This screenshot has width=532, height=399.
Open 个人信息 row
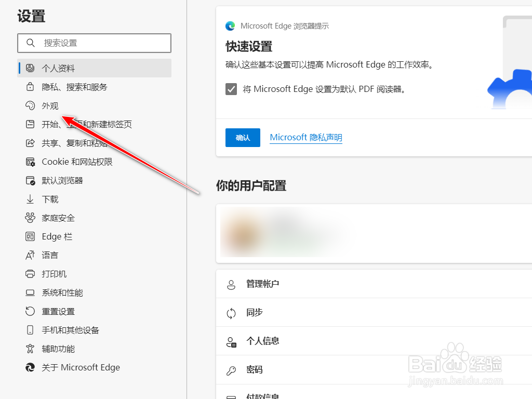[x=374, y=341]
